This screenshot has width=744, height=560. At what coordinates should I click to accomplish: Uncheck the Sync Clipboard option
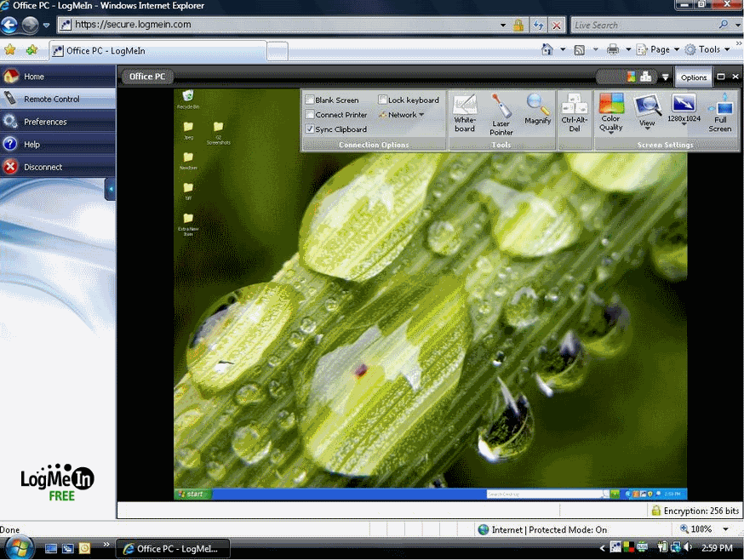(x=310, y=129)
